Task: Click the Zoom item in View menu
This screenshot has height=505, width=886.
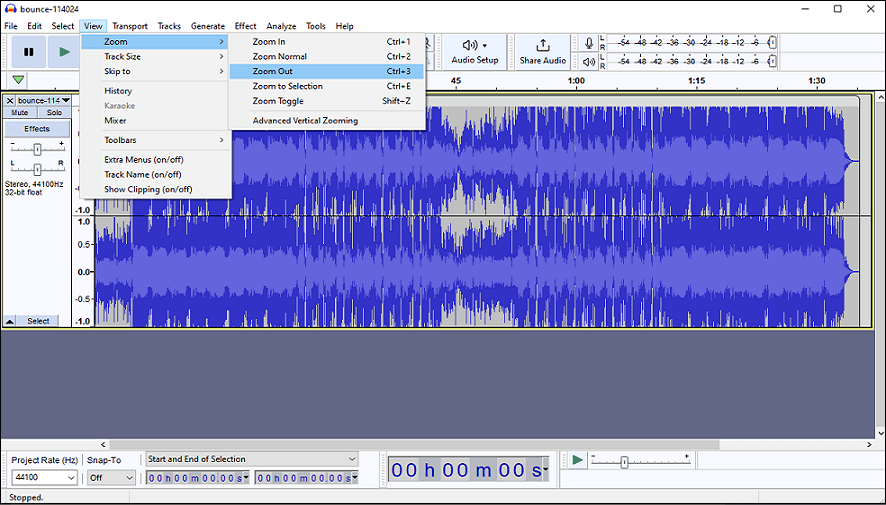Action: point(155,42)
